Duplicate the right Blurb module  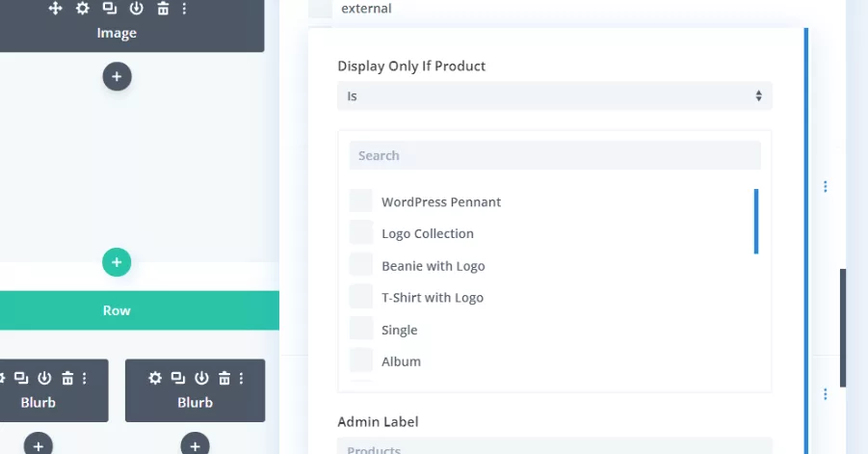point(177,378)
